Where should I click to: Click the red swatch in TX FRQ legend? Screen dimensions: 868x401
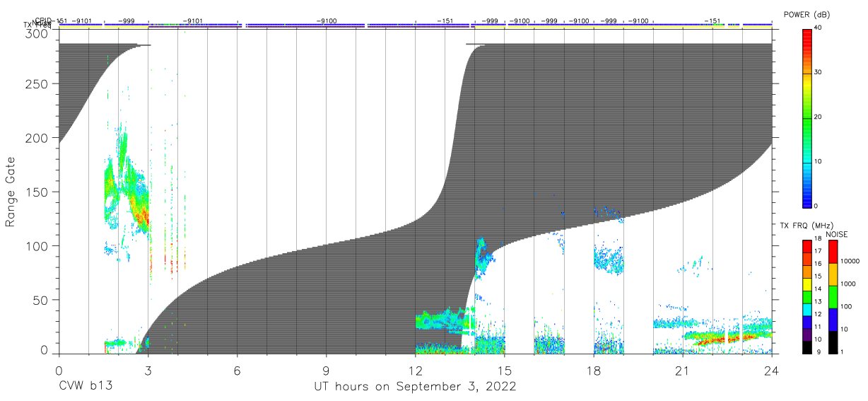tap(807, 247)
